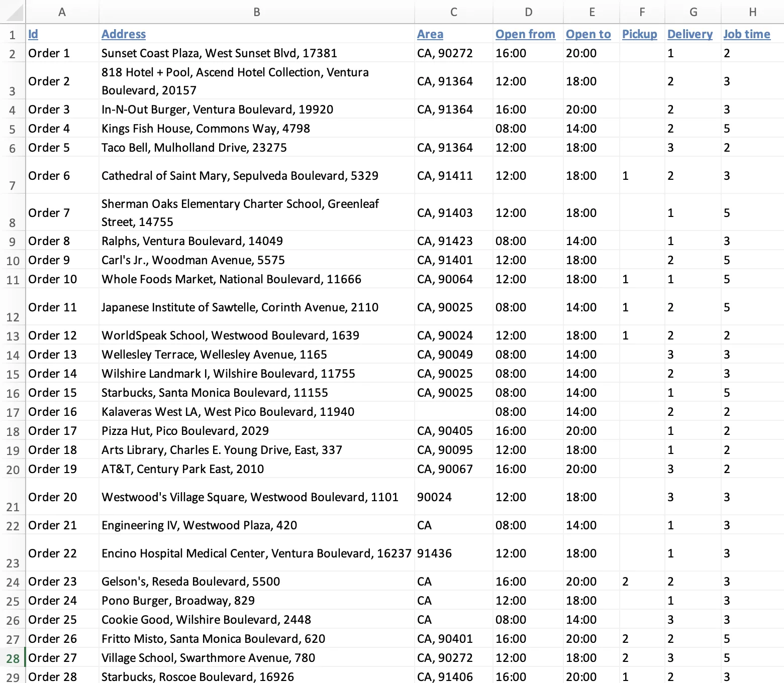Select the Ralphs, Ventura Boulevard cell
Viewport: 784px width, 683px height.
click(256, 241)
